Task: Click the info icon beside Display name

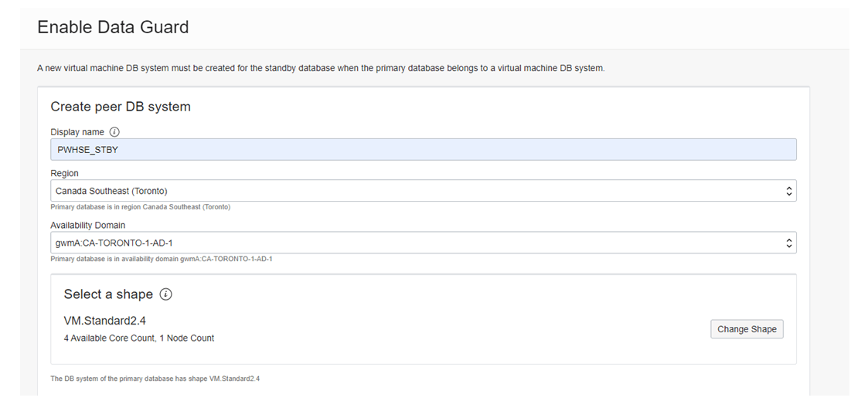Action: pyautogui.click(x=115, y=132)
